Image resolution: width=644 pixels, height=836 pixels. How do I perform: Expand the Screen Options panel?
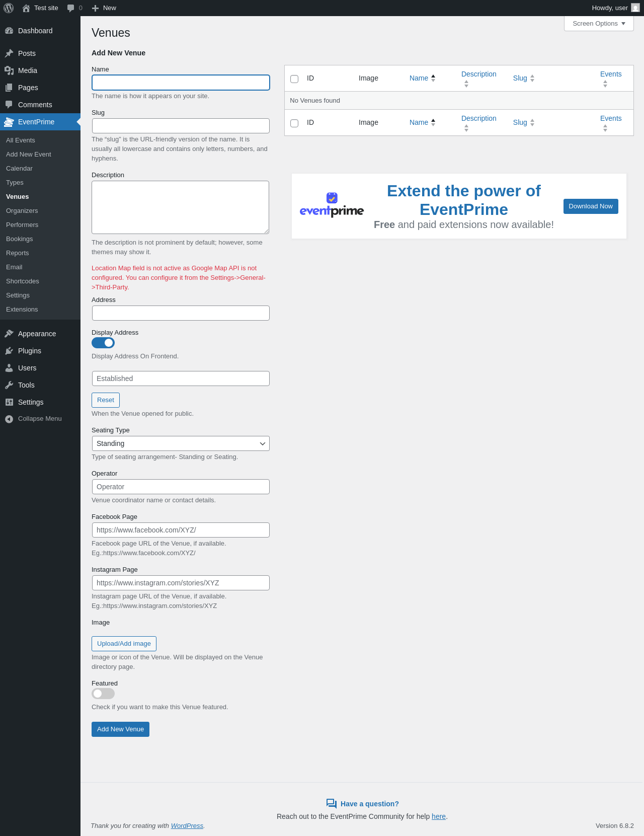(599, 24)
